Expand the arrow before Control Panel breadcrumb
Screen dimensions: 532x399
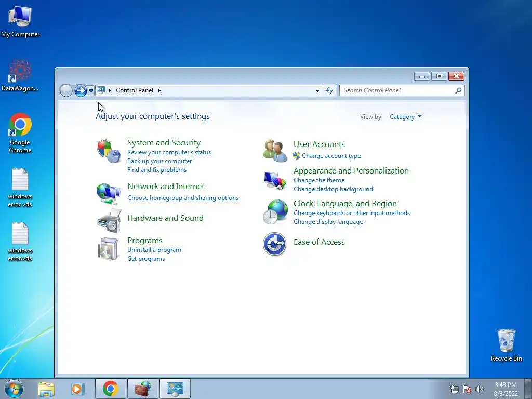tap(110, 90)
